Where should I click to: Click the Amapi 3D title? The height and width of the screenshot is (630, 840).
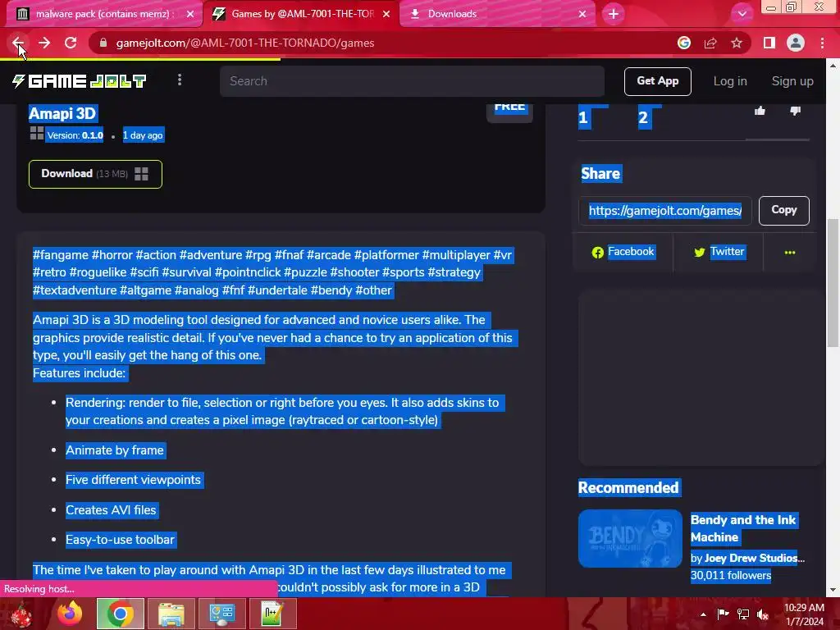coord(62,113)
